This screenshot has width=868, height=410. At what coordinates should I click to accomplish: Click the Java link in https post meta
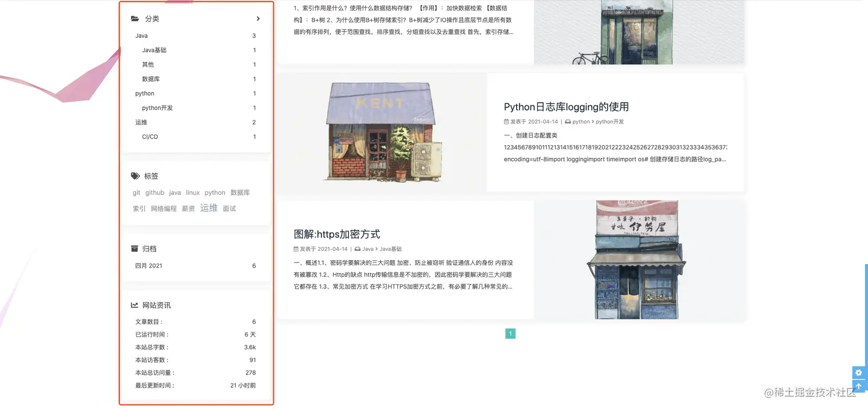click(x=368, y=249)
